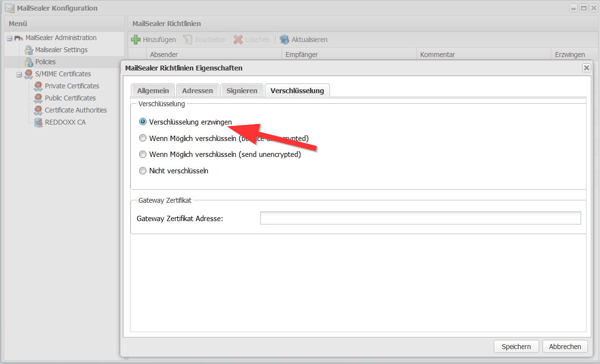Image resolution: width=600 pixels, height=364 pixels.
Task: Collapse the S/MIME Certificates tree node
Action: click(19, 74)
